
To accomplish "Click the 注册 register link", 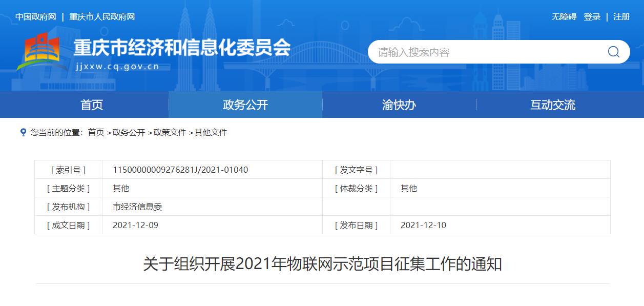I will [621, 17].
